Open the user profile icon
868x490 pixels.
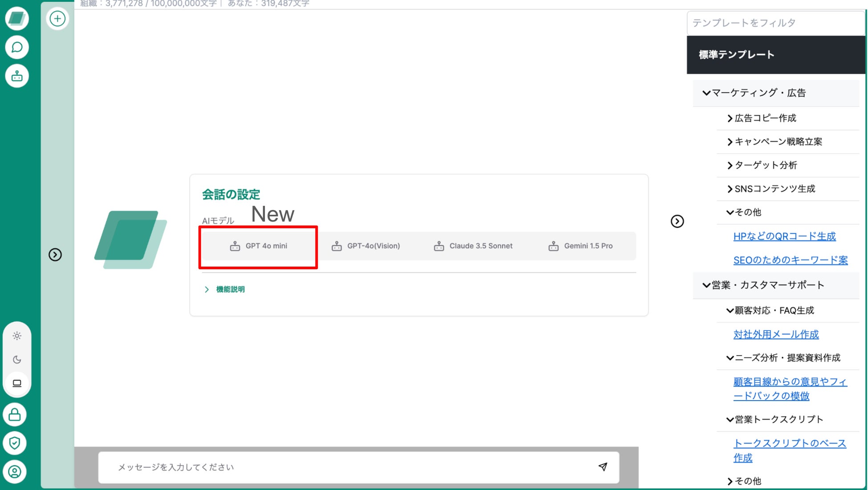pyautogui.click(x=15, y=471)
